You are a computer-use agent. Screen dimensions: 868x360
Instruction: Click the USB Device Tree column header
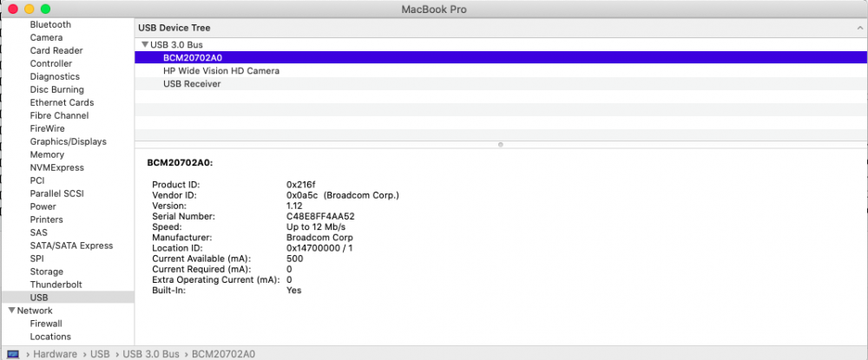pos(174,28)
